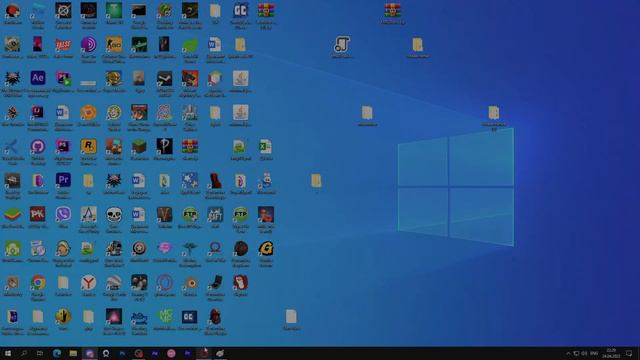Viewport: 640px width, 360px height.
Task: Select the Visual Studio Code icon
Action: tap(12, 146)
